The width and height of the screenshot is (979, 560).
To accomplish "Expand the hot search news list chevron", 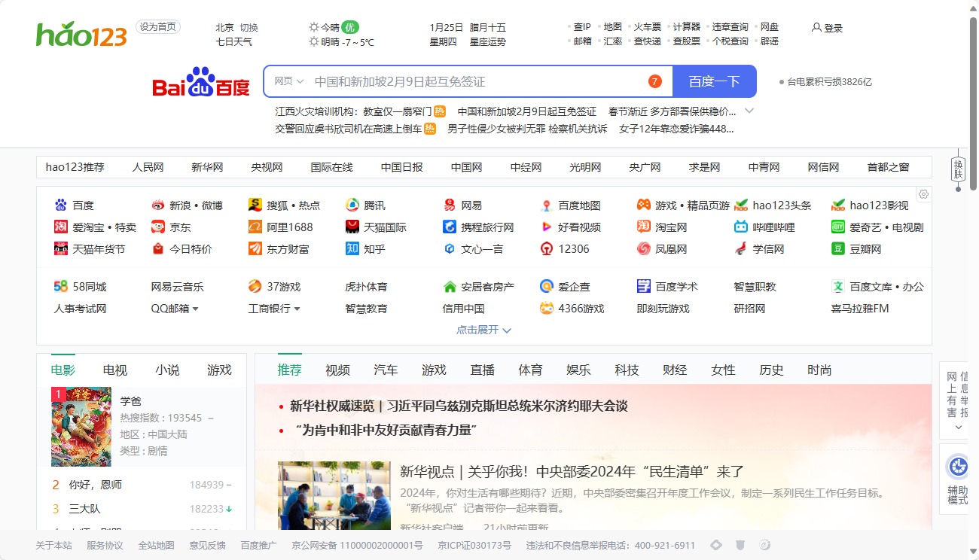I will (x=749, y=111).
